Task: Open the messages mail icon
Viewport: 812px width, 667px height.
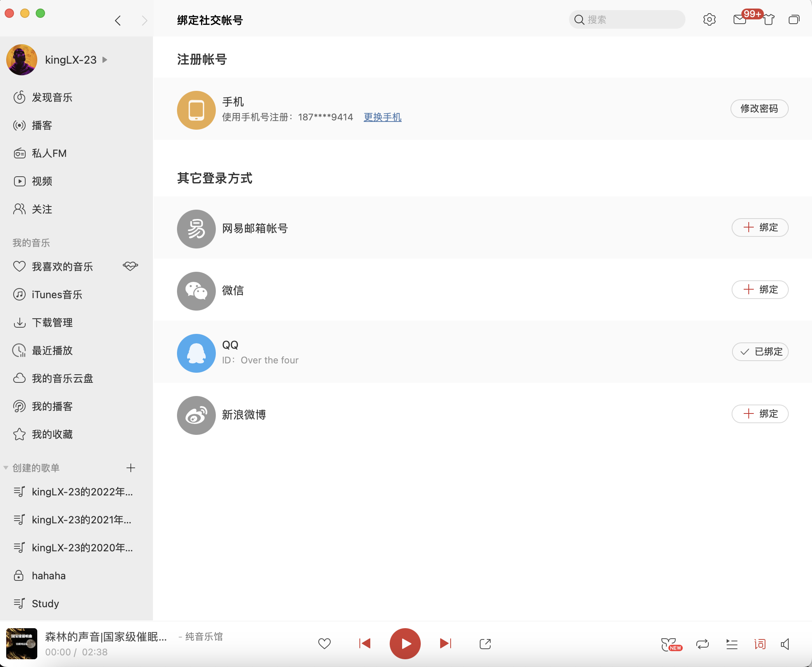Action: [x=740, y=19]
